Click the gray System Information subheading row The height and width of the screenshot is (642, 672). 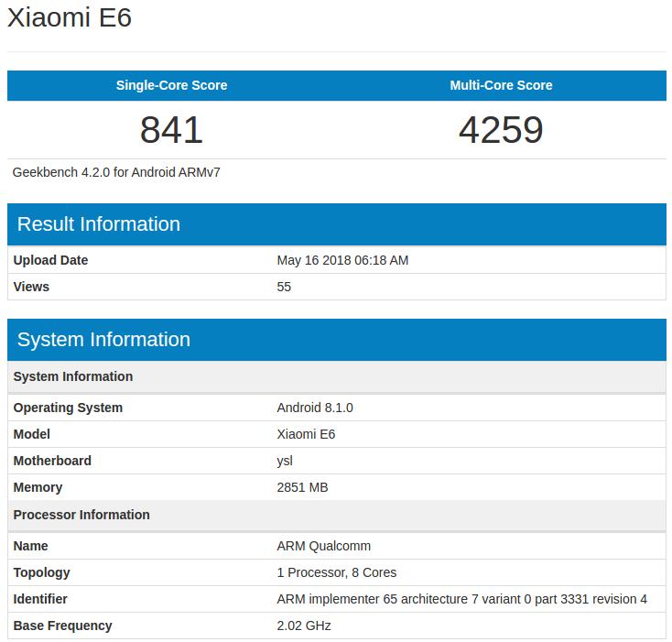[x=73, y=376]
